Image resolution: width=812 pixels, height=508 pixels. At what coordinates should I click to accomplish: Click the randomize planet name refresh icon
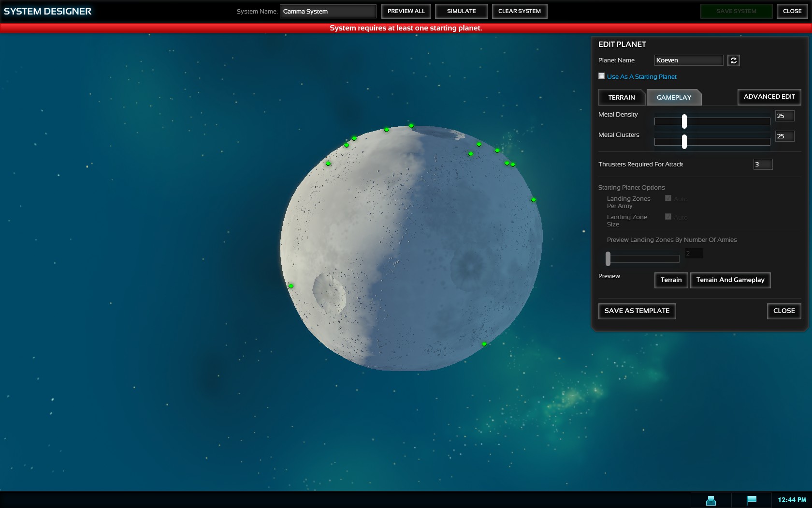[733, 60]
